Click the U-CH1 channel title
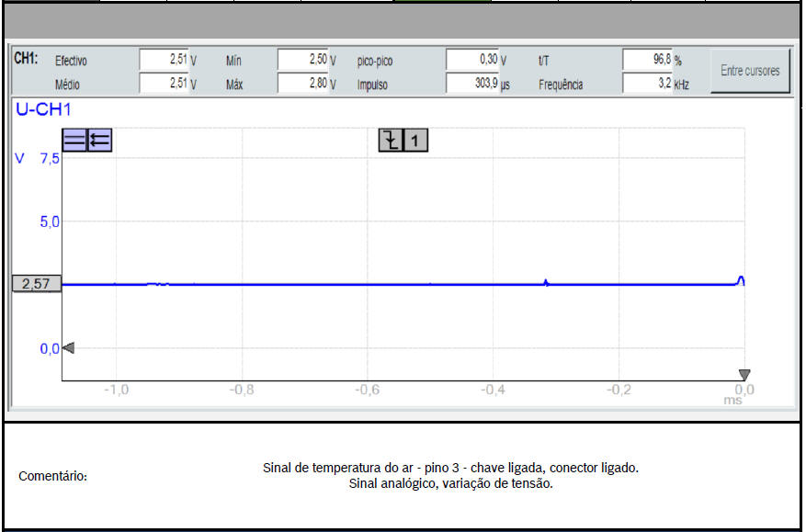The width and height of the screenshot is (806, 532). pyautogui.click(x=43, y=110)
